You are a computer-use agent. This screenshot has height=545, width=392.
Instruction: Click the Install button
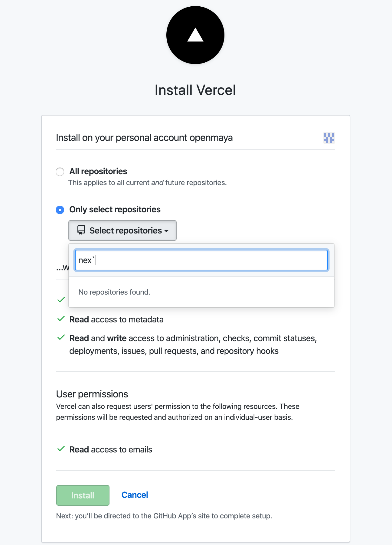(x=83, y=495)
